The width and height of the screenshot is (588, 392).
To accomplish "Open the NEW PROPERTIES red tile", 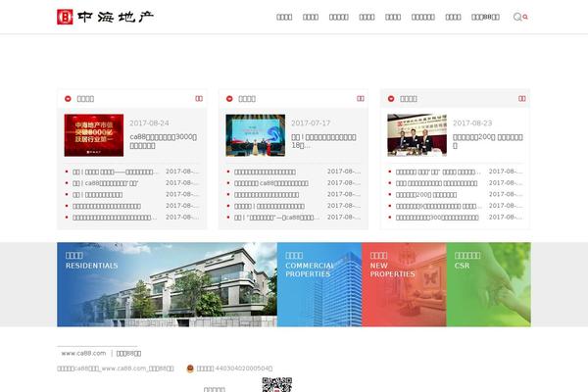I will tap(404, 284).
